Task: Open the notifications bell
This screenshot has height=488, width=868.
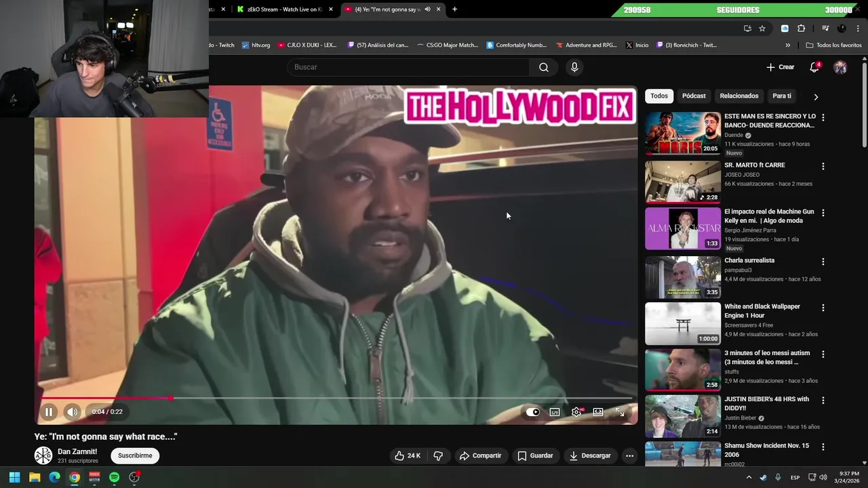Action: pyautogui.click(x=814, y=67)
